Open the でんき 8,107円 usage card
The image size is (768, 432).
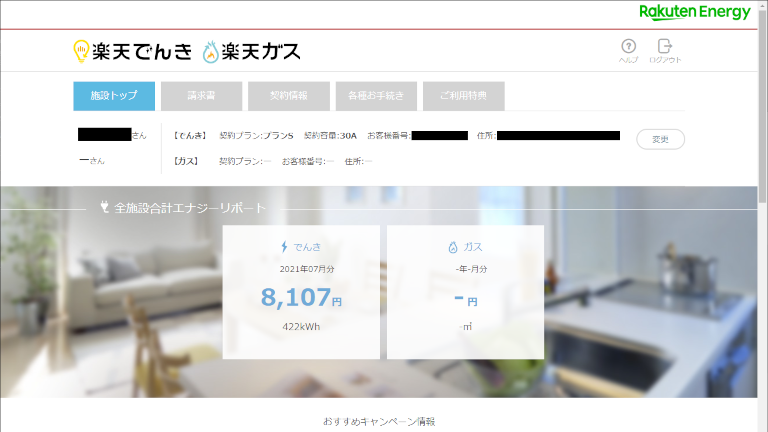coord(301,292)
